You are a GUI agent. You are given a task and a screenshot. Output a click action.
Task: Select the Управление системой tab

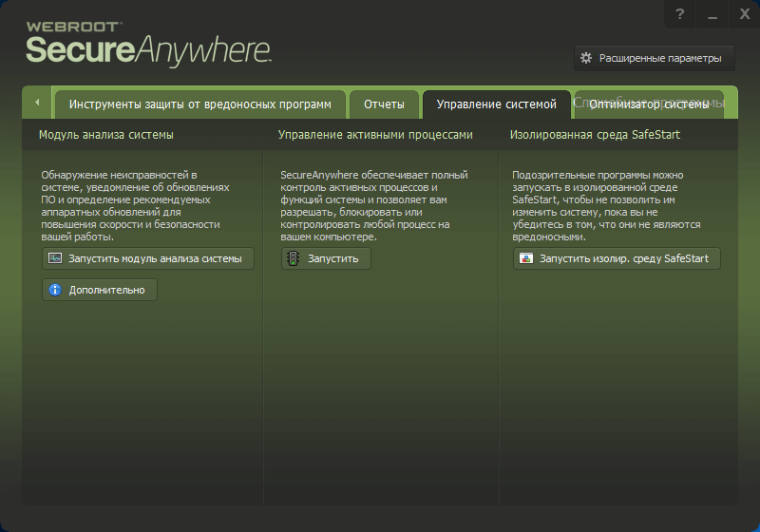tap(496, 104)
